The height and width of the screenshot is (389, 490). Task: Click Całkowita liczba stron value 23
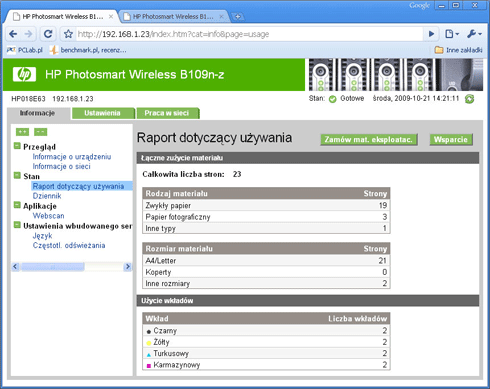[237, 174]
